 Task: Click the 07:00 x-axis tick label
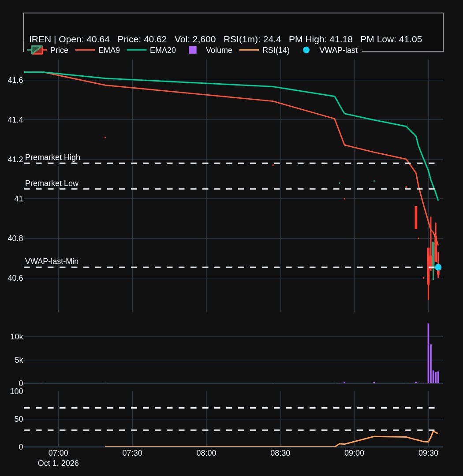tap(58, 453)
